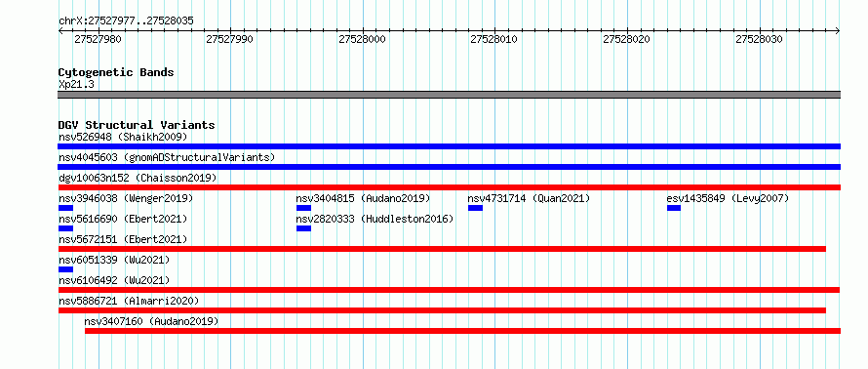Open the nsv5616690 (Ebert2021) label
868x369 pixels.
123,219
